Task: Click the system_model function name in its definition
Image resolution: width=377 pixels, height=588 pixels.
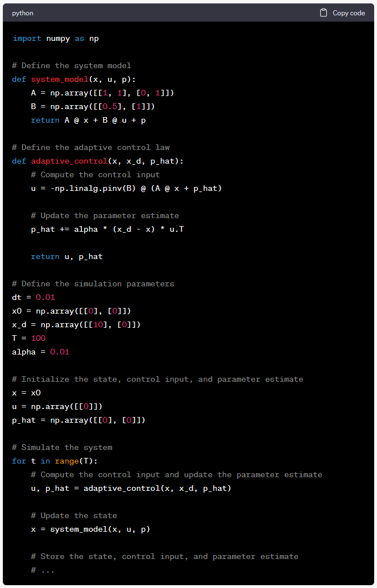Action: [60, 79]
